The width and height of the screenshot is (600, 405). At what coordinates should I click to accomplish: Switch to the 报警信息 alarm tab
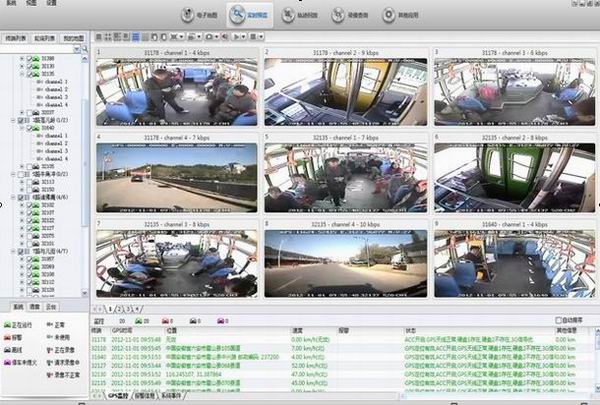coord(150,396)
